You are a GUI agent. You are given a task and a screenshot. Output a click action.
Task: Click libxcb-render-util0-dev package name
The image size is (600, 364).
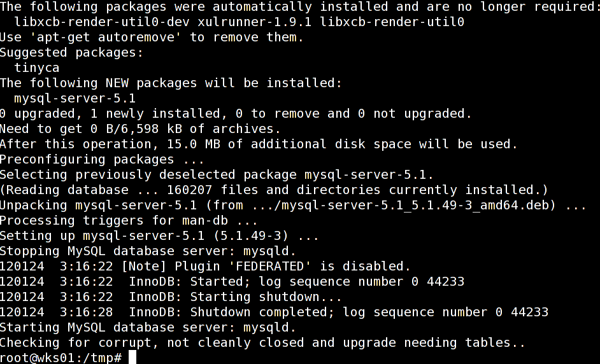point(102,22)
